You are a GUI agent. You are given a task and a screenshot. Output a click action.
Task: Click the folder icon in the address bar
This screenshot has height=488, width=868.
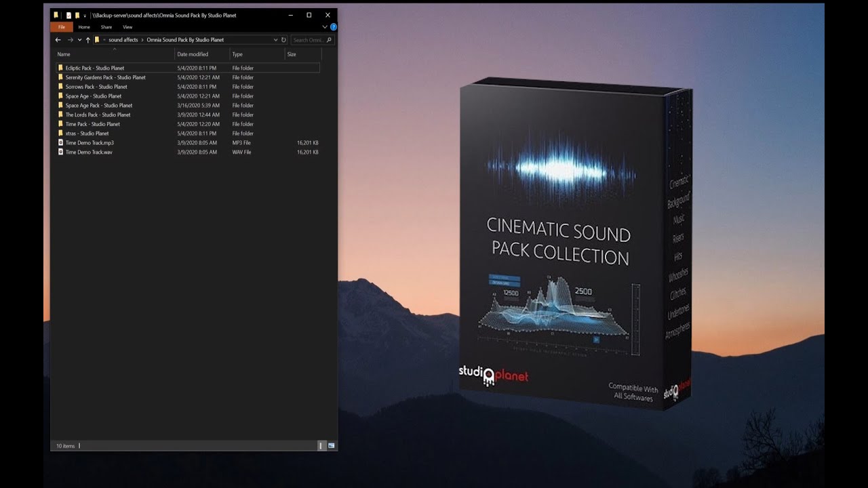97,40
